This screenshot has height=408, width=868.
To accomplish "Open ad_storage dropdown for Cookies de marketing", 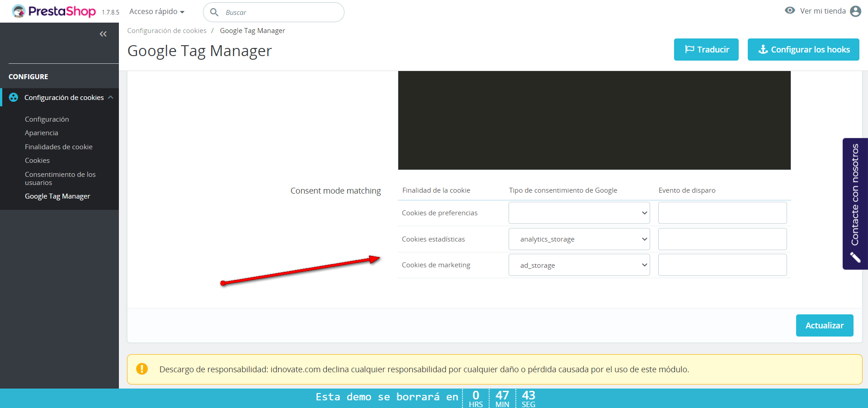I will tap(579, 265).
